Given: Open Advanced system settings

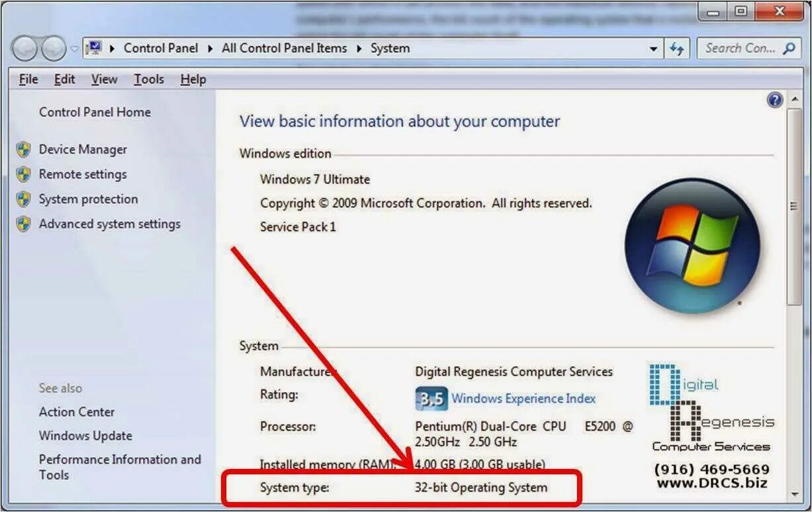Looking at the screenshot, I should point(110,224).
